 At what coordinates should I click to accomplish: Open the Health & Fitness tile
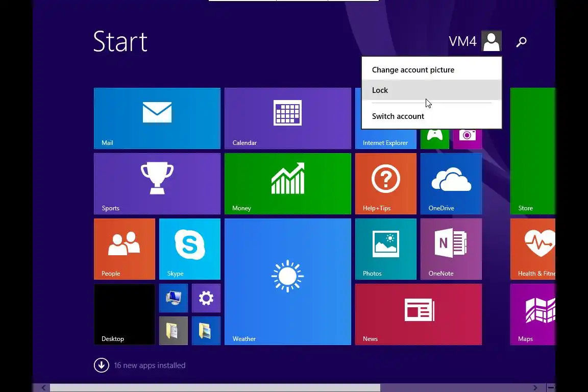(532, 249)
